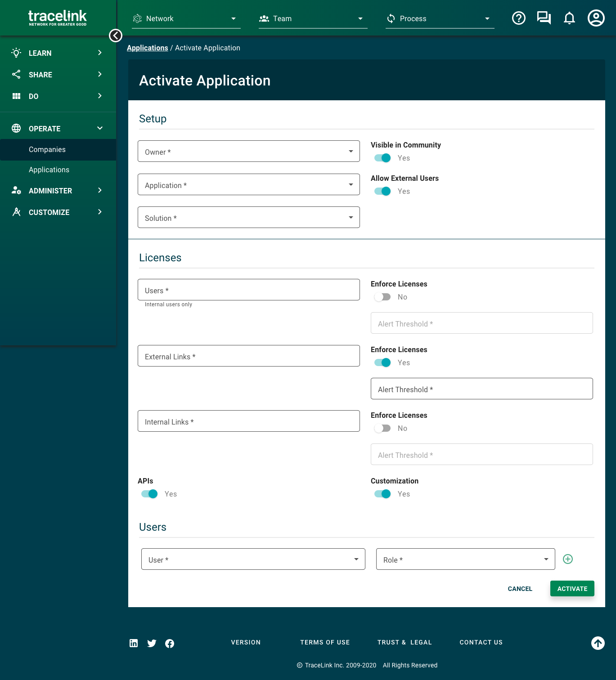Click Alert Threshold field for External Links

coord(482,389)
